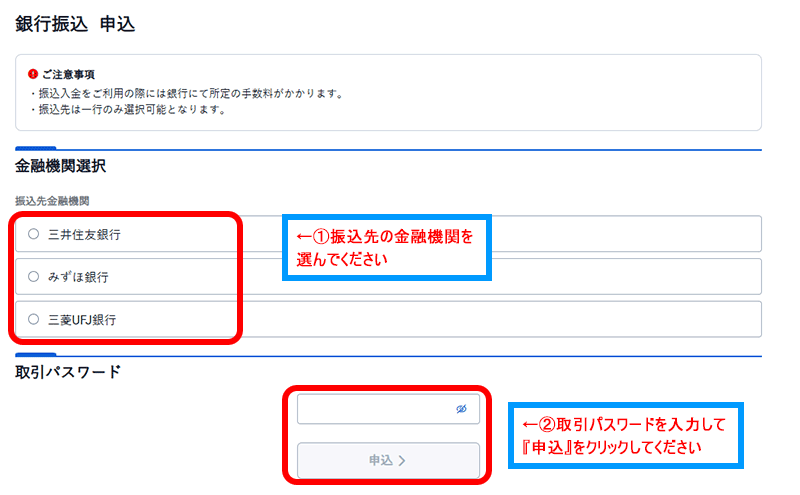The width and height of the screenshot is (800, 495).
Task: Choose the 三菱UFJ銀行 radio button
Action: (x=34, y=319)
